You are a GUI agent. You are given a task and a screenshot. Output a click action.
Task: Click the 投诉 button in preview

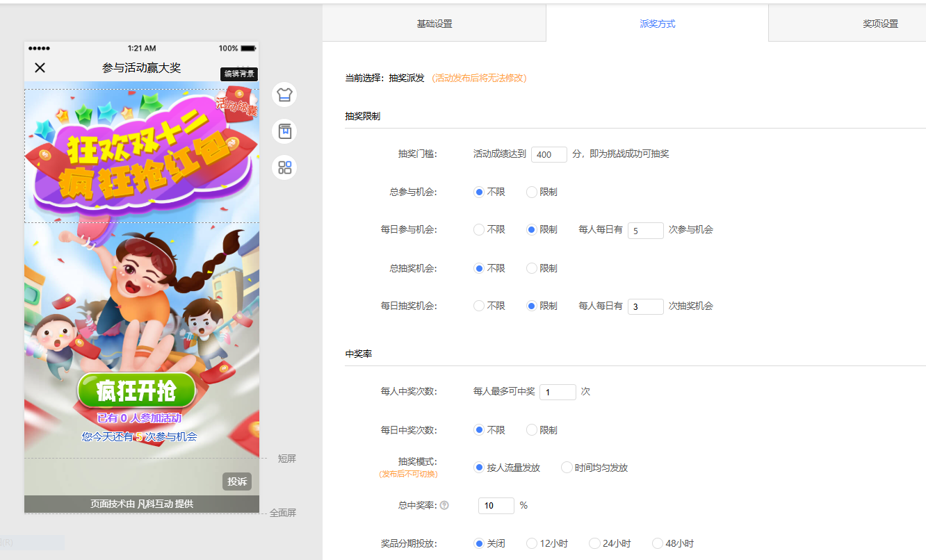237,481
